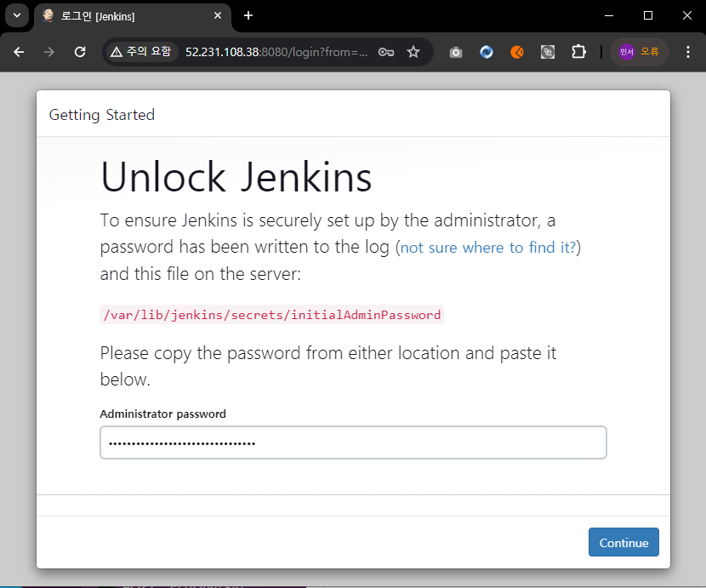Click the browser forward arrow
The image size is (706, 588).
pos(49,52)
